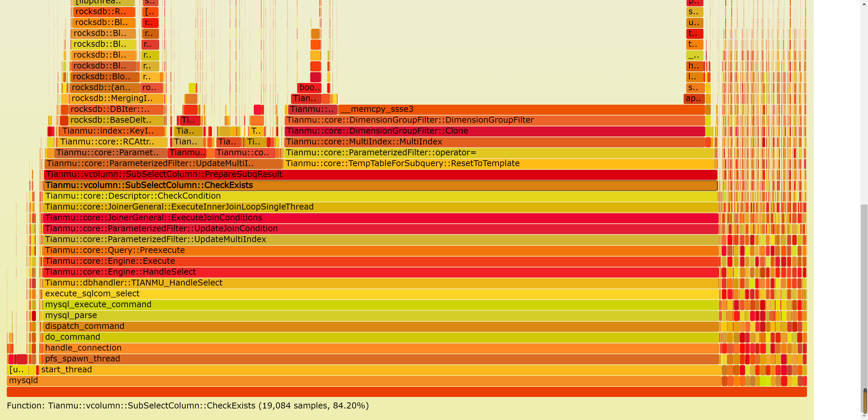
Task: Click SubSelectColumn::PrepareSubqResult frame
Action: [380, 175]
